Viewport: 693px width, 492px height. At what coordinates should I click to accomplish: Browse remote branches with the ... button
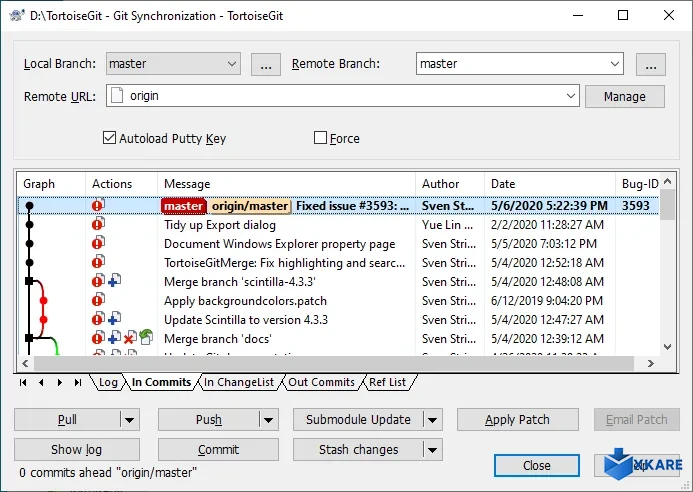click(651, 65)
